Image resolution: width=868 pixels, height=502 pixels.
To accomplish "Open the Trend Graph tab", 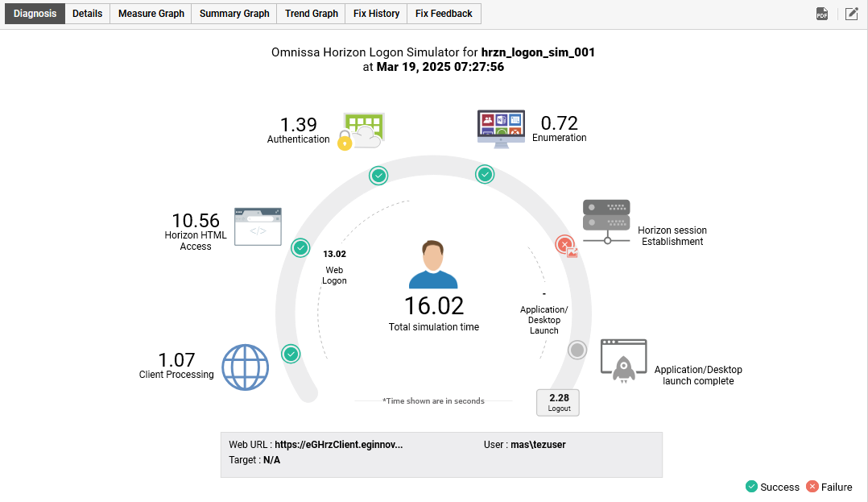I will click(x=312, y=14).
